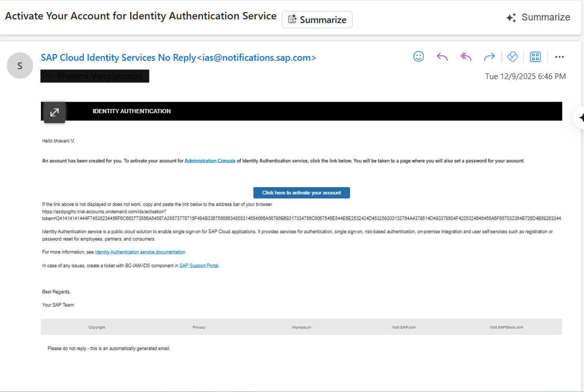Forward this email message
The height and width of the screenshot is (392, 584).
point(489,57)
